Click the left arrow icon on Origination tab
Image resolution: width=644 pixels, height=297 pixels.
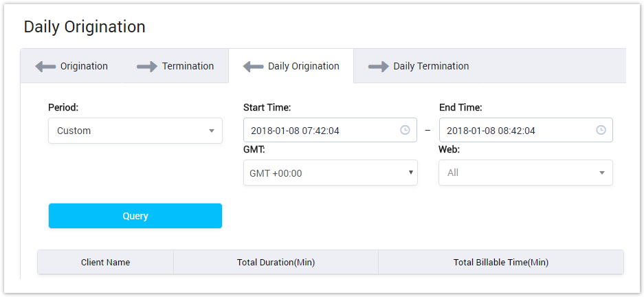[x=45, y=67]
